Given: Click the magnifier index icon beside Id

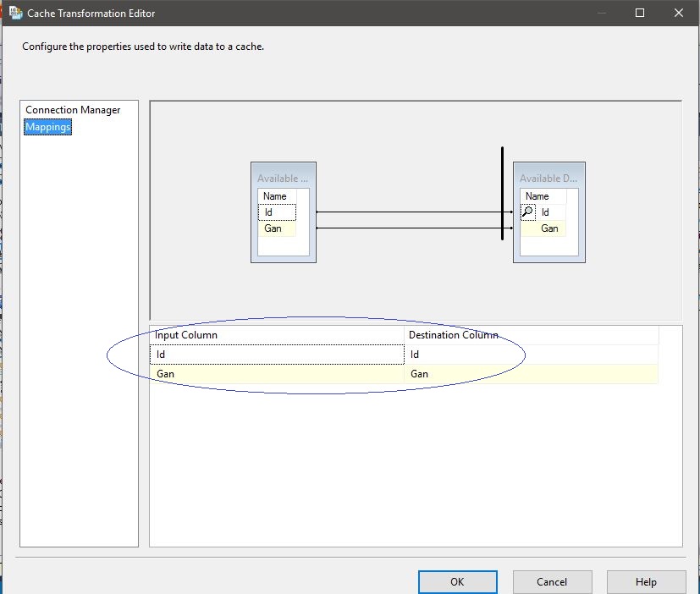Looking at the screenshot, I should [527, 212].
